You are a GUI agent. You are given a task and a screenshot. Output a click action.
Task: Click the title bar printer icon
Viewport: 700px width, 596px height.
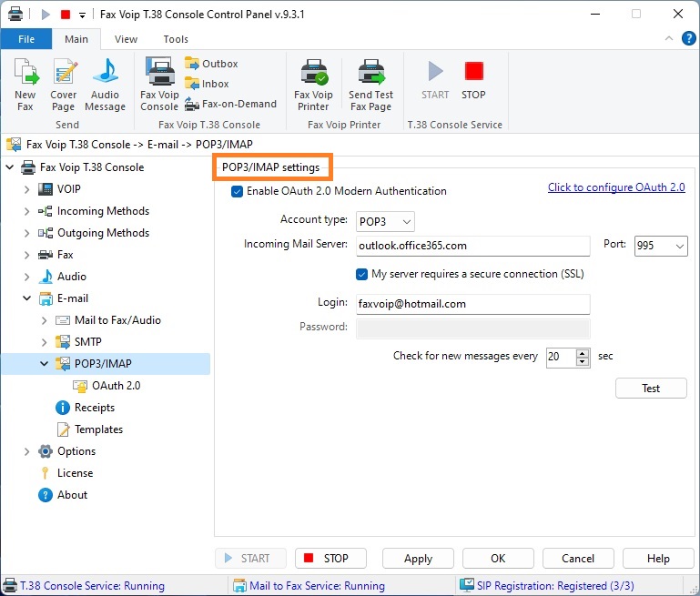click(15, 15)
